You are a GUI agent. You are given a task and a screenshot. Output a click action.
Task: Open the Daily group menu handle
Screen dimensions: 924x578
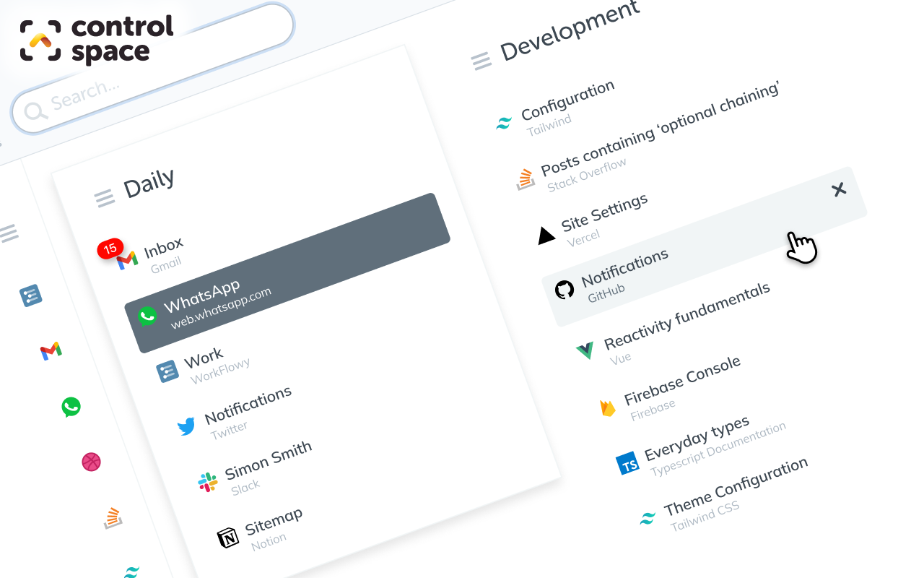click(x=104, y=197)
